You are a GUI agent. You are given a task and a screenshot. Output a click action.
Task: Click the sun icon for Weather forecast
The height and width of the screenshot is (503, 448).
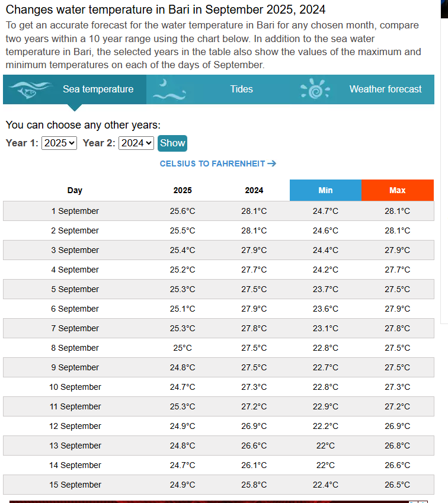coord(315,89)
